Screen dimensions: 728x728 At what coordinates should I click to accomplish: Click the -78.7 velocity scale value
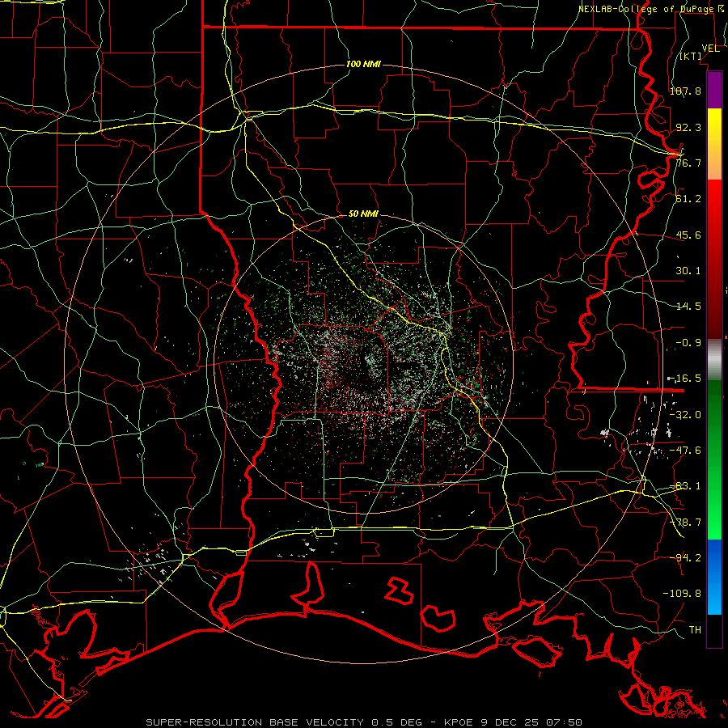coord(687,523)
